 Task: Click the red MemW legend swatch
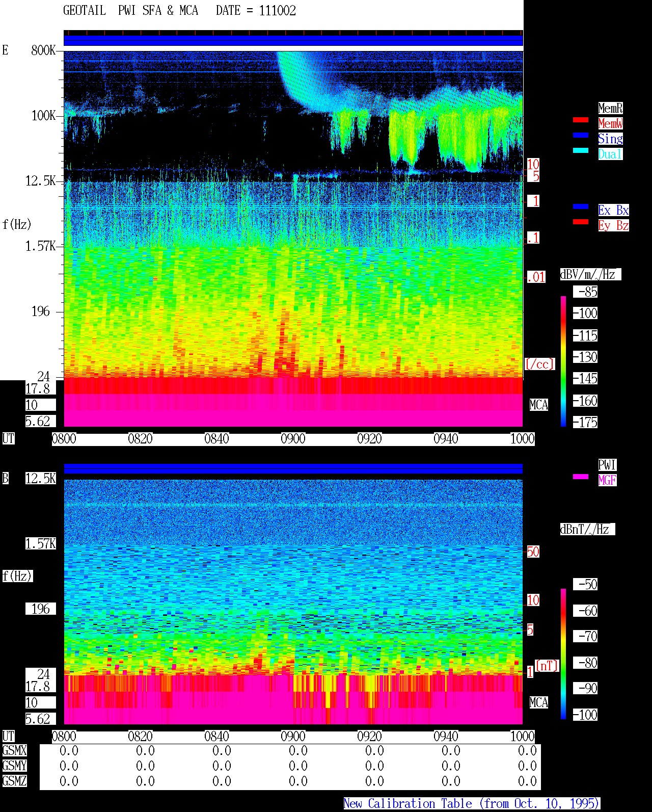pos(581,120)
